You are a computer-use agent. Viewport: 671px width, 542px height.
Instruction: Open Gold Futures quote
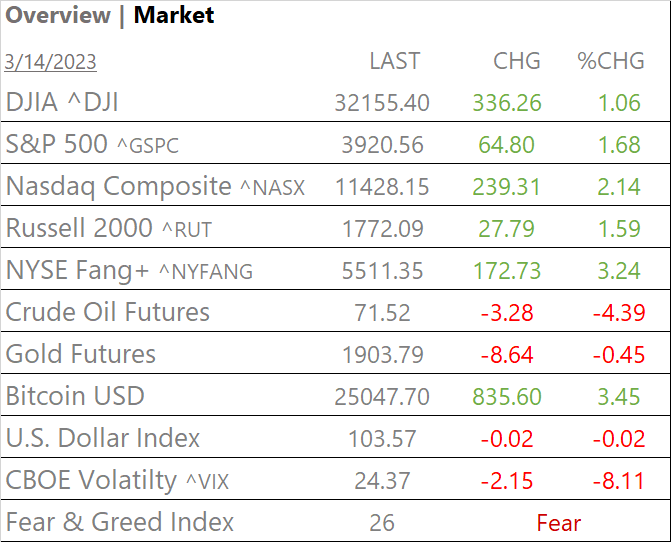(x=81, y=354)
